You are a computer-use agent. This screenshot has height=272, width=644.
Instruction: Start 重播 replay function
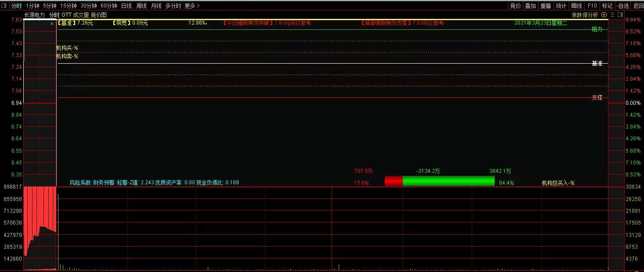click(x=546, y=6)
